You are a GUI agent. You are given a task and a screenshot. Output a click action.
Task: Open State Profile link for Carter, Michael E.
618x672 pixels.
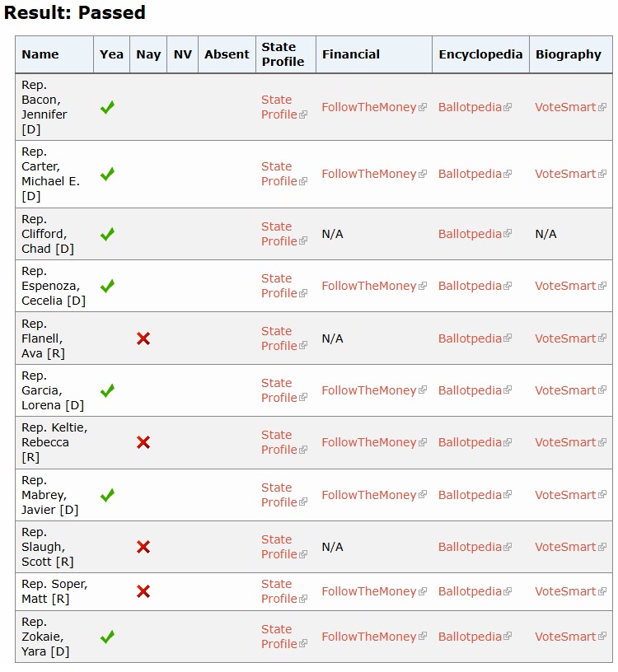284,174
